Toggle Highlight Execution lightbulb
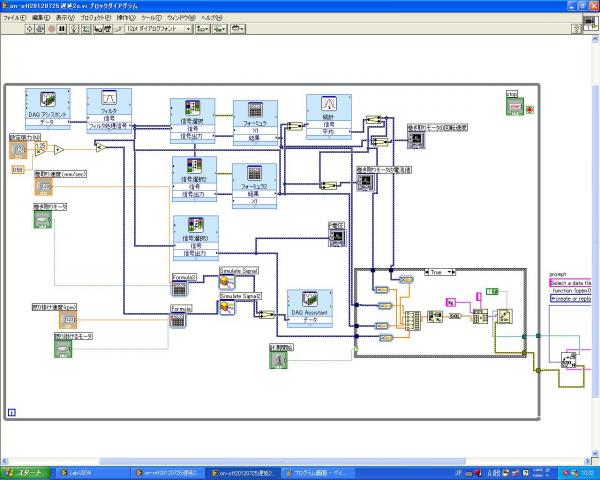600x480 pixels. (x=74, y=29)
